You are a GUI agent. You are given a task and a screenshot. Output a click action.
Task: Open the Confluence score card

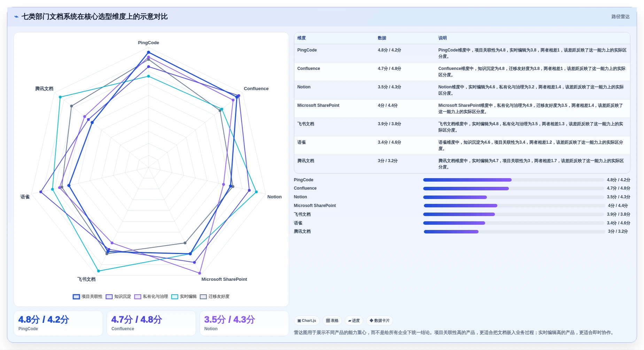coord(151,323)
